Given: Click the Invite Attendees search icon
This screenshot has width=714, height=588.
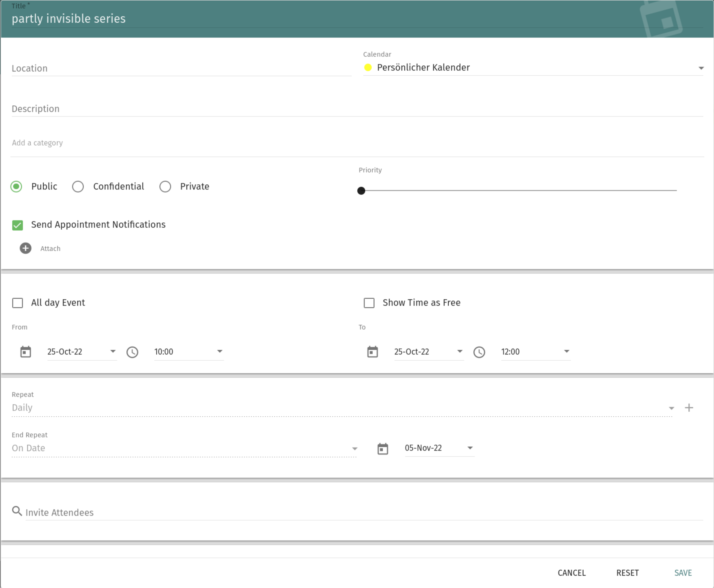Looking at the screenshot, I should [x=17, y=511].
